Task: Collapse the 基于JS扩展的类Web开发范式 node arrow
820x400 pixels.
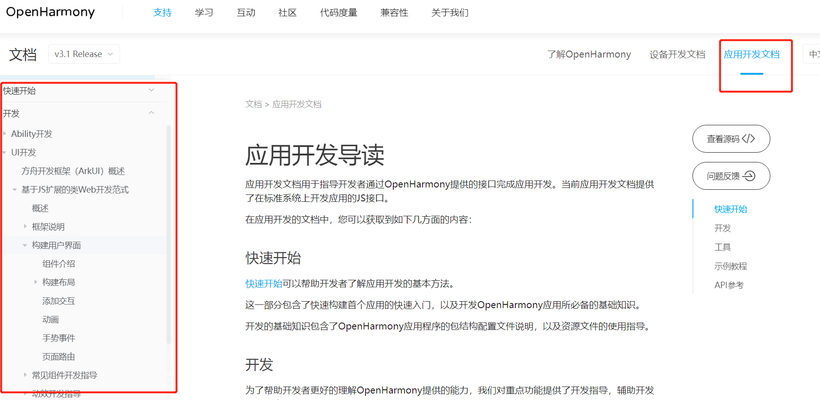Action: point(15,190)
